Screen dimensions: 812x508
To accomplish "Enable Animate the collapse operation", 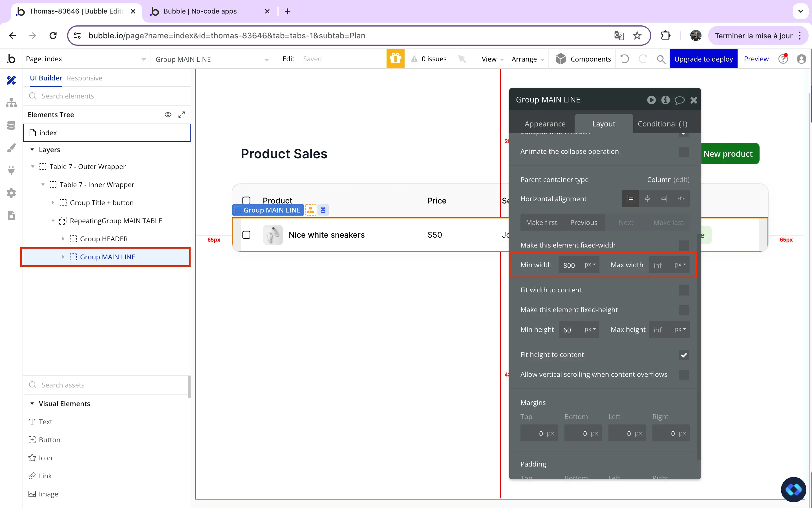I will pos(684,152).
